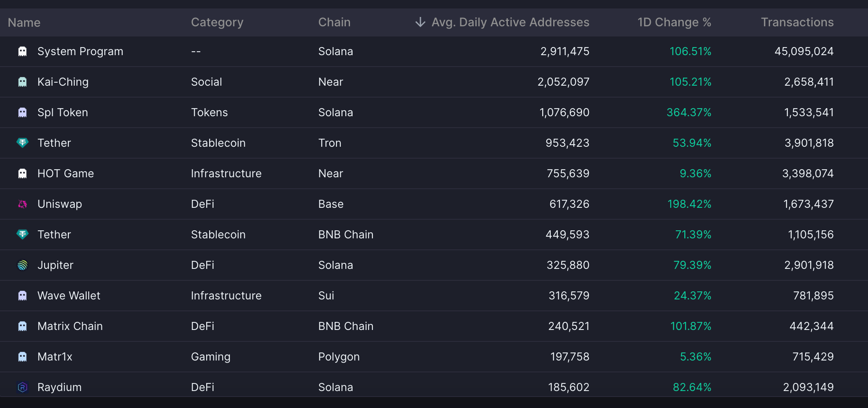
Task: Click the sort descending arrow icon
Action: pyautogui.click(x=420, y=22)
